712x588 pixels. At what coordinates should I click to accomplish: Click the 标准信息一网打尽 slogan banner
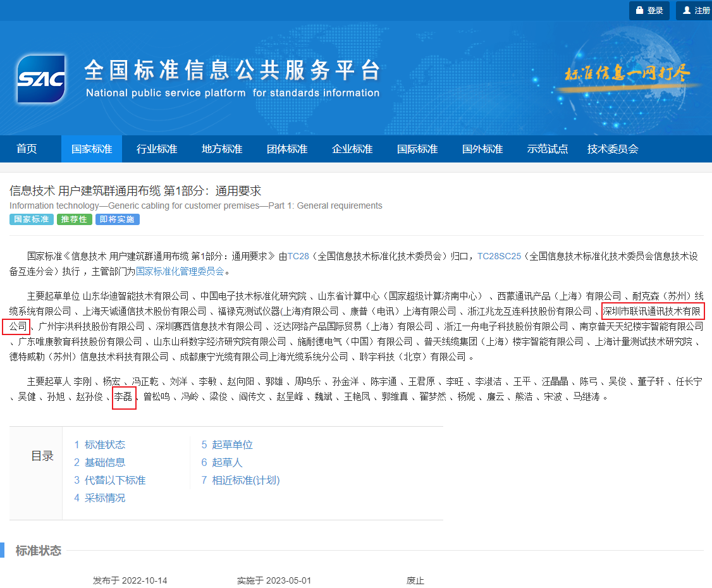click(x=627, y=73)
